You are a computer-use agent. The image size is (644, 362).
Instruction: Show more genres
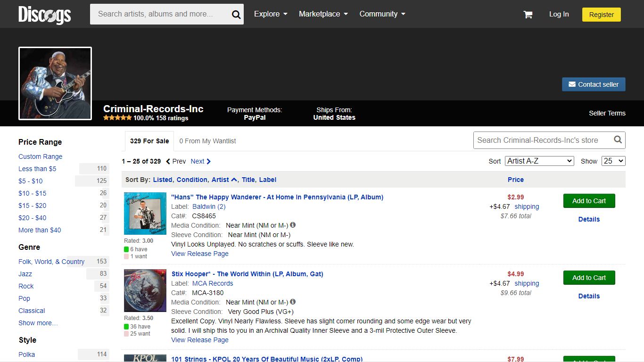[38, 323]
